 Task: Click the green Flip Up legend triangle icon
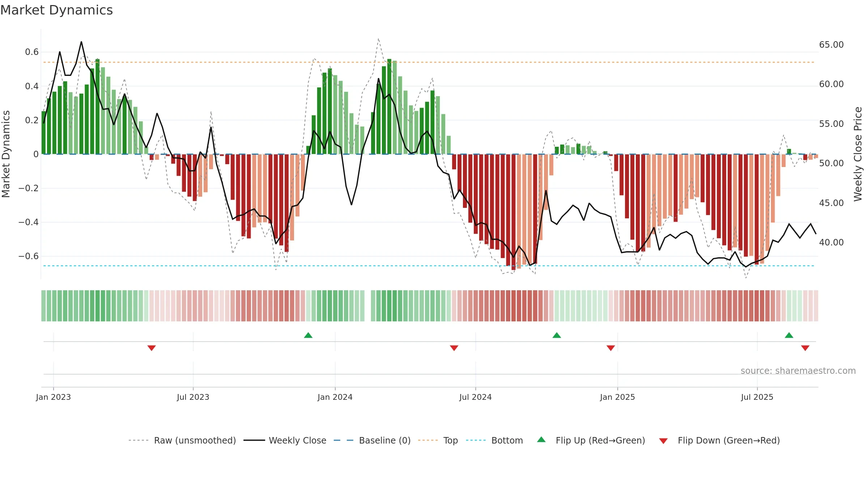pyautogui.click(x=541, y=440)
